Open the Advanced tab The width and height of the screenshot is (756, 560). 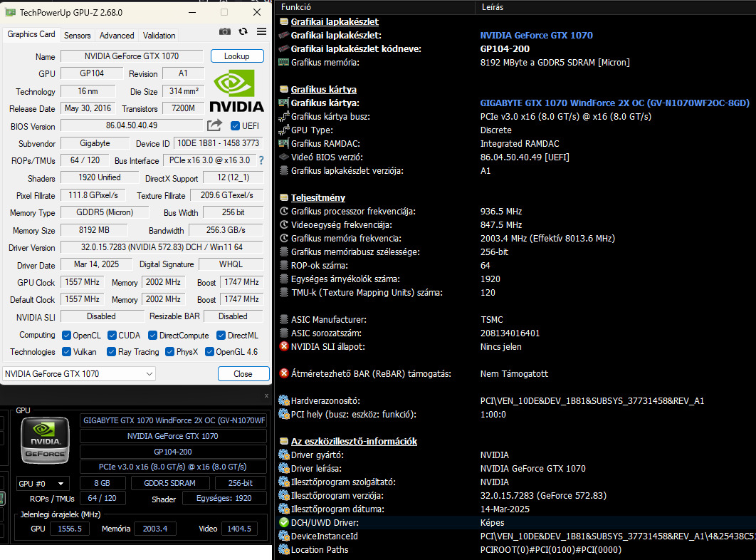click(117, 35)
